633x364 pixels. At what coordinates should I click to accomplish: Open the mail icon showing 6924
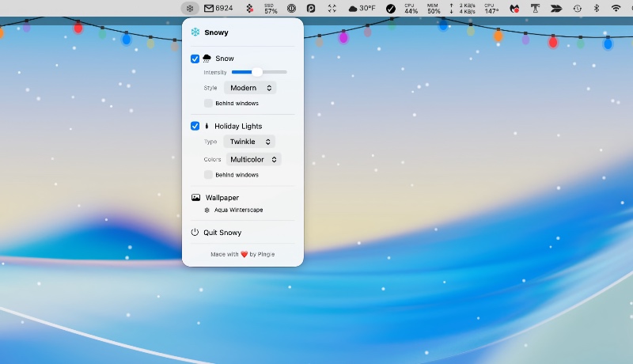coord(218,9)
